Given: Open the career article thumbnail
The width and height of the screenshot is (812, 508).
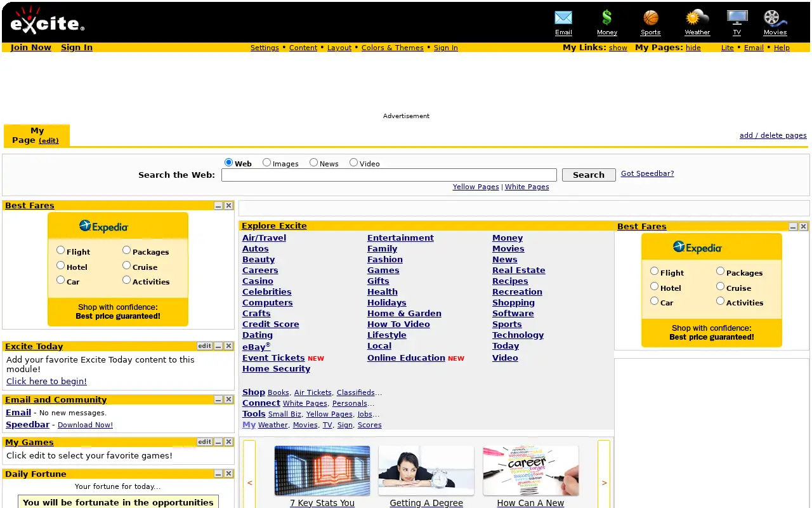Looking at the screenshot, I should (530, 471).
